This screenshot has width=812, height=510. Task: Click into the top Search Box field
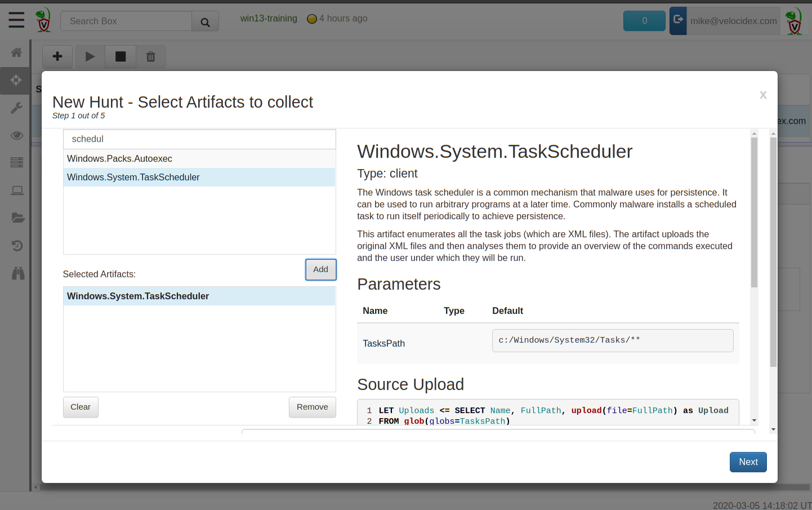(x=126, y=21)
